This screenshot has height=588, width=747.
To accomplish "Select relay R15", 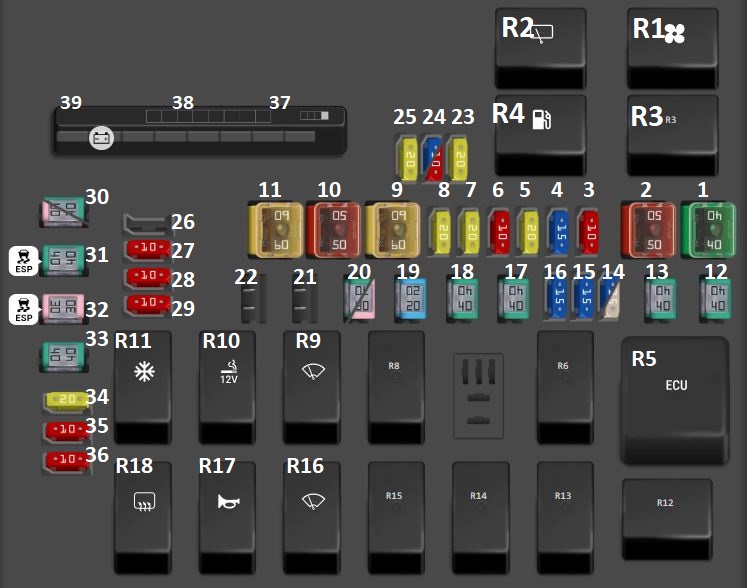I will tap(396, 517).
